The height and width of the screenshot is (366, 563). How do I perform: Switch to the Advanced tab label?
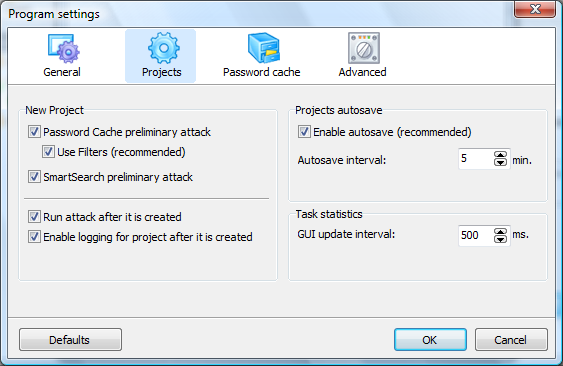(x=362, y=72)
